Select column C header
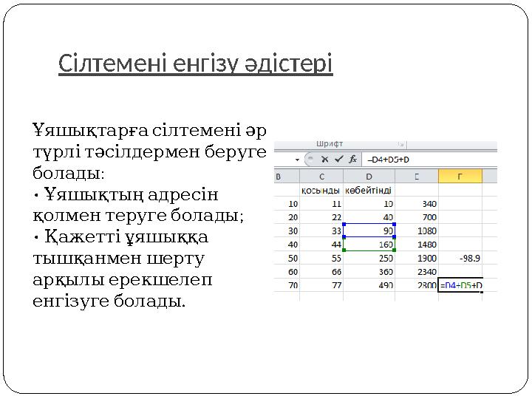Image resolution: width=532 pixels, height=399 pixels. (x=321, y=177)
